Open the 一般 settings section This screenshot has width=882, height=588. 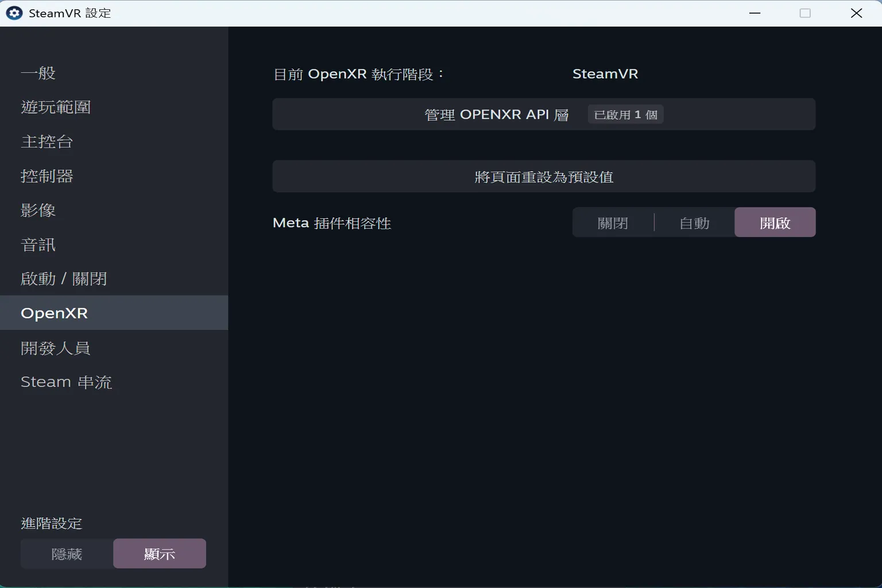38,73
